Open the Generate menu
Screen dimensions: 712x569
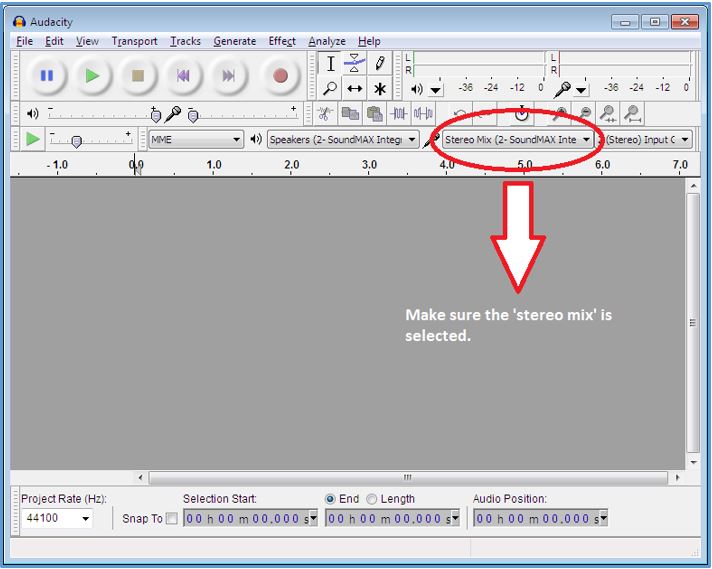tap(235, 41)
